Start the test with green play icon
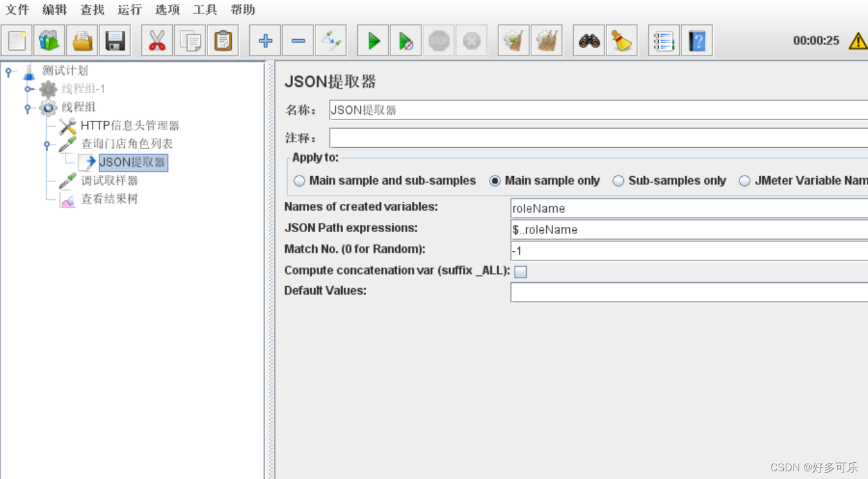Viewport: 868px width, 479px height. click(x=373, y=41)
